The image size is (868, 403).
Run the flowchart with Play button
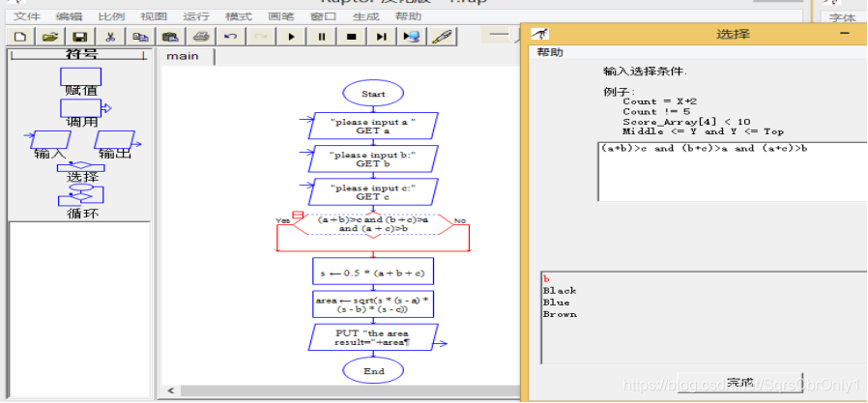point(292,37)
